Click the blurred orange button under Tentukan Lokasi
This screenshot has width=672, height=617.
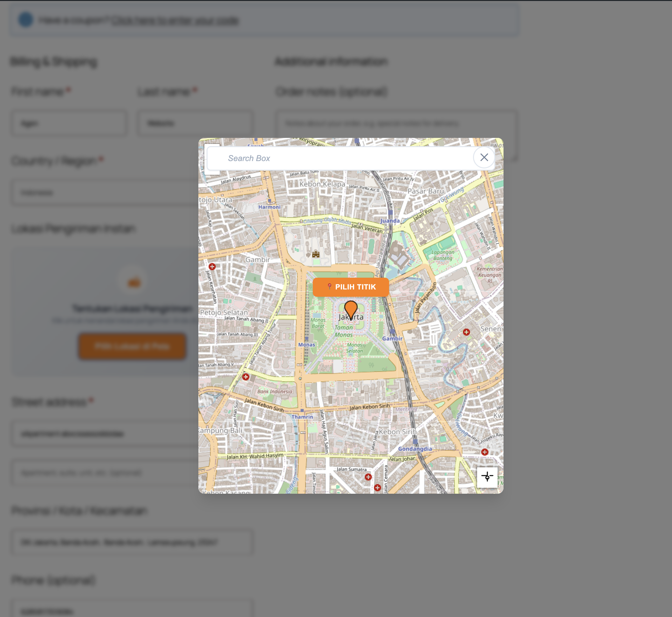point(132,346)
